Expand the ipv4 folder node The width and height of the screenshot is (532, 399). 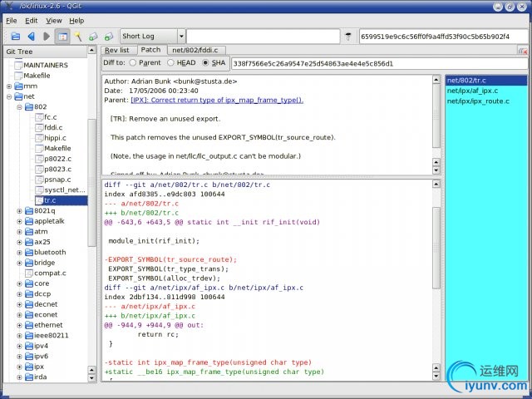pos(19,346)
